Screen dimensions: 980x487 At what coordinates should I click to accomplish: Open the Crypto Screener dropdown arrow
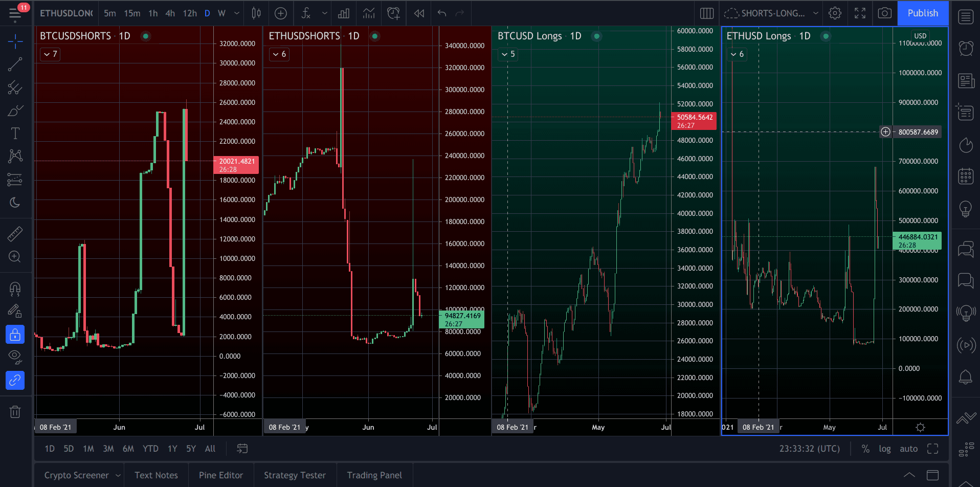coord(118,475)
